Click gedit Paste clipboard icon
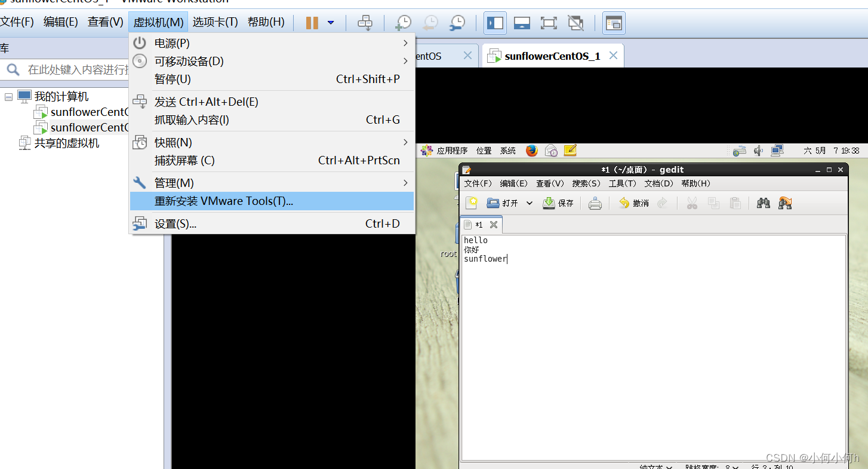This screenshot has width=868, height=469. click(x=735, y=203)
